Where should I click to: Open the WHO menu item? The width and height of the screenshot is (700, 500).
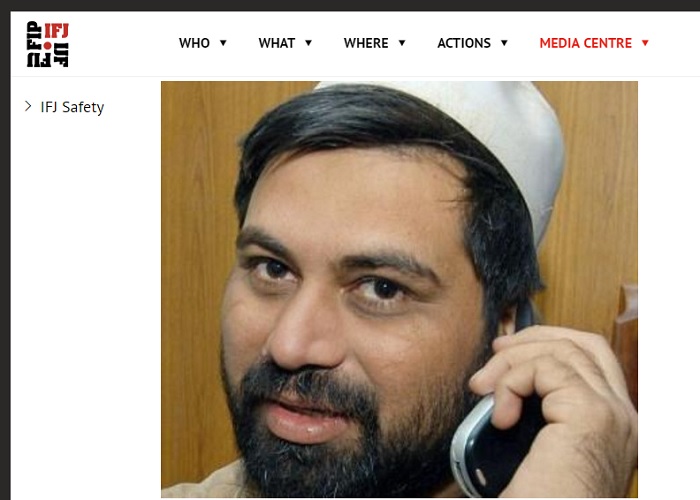click(194, 43)
